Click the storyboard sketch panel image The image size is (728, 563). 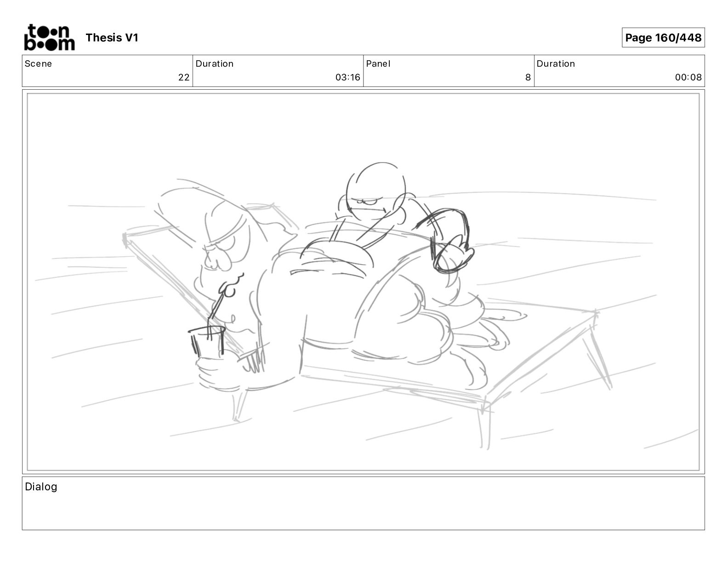363,282
